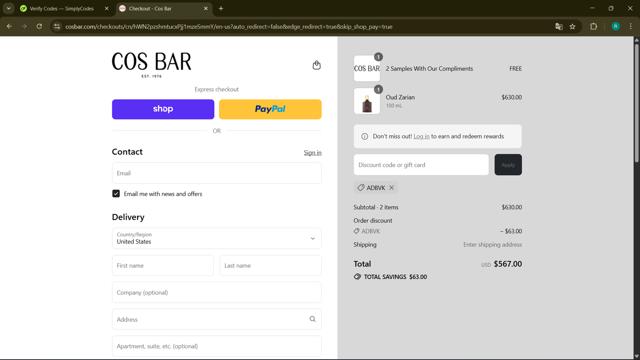The width and height of the screenshot is (640, 360).
Task: Pay with the PayPal button
Action: click(x=270, y=109)
